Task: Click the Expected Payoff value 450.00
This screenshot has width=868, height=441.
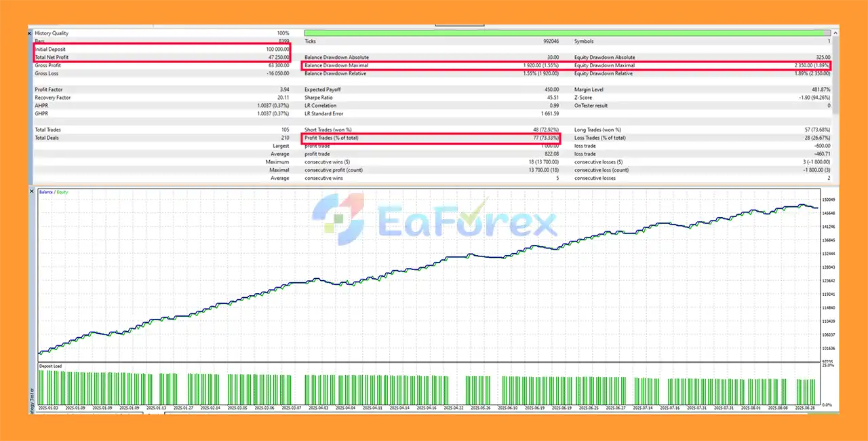Action: (x=552, y=90)
